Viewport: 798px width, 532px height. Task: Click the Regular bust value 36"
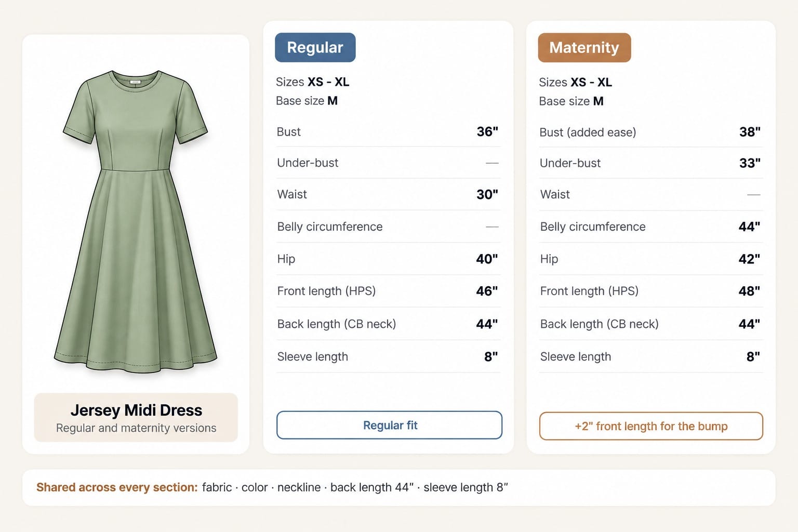click(487, 132)
